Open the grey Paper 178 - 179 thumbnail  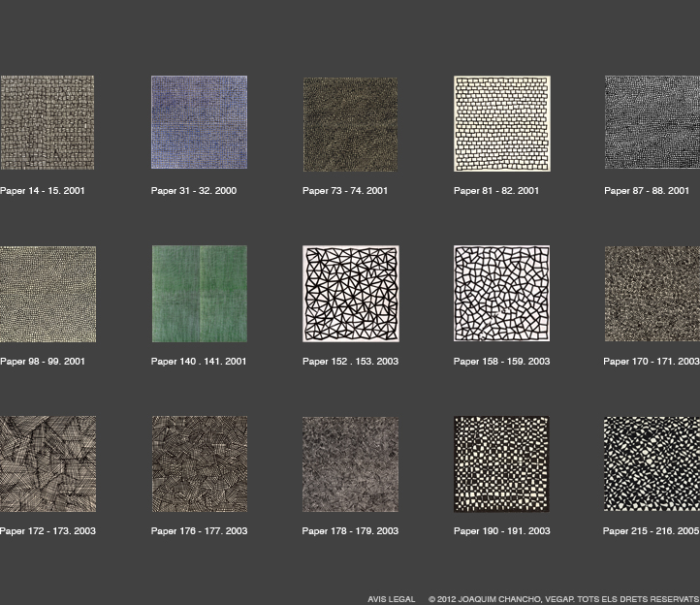tap(350, 463)
